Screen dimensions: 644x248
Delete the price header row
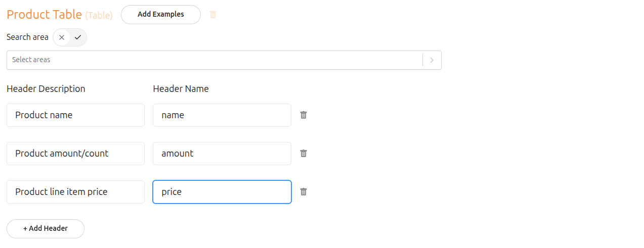click(x=304, y=192)
